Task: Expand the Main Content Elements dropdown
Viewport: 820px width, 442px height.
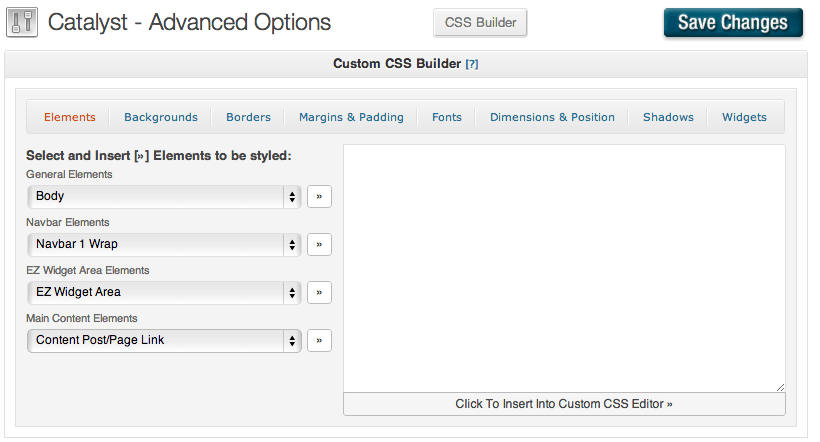Action: (164, 341)
